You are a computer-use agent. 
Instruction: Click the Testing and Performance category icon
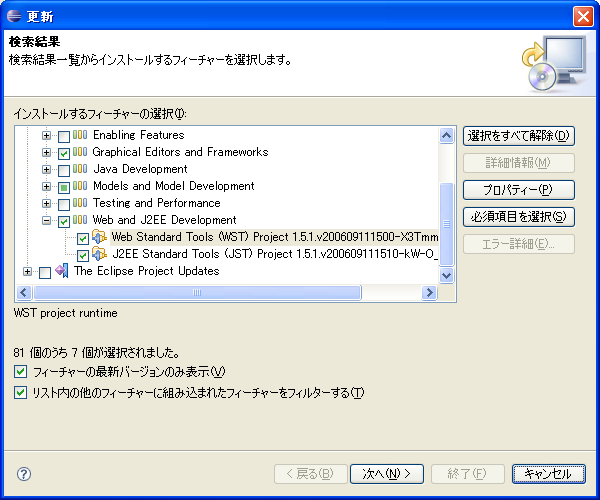coord(81,204)
